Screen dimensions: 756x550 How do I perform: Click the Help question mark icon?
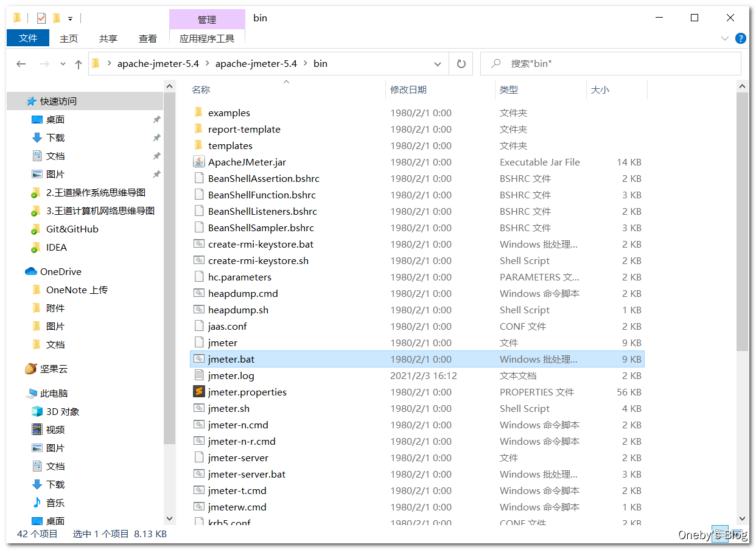coord(741,38)
